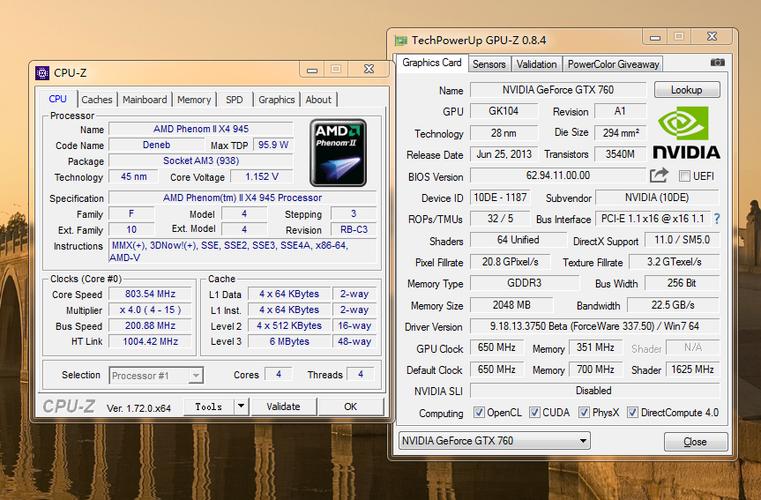
Task: Click the NVIDIA SLI value Disabled
Action: click(595, 390)
